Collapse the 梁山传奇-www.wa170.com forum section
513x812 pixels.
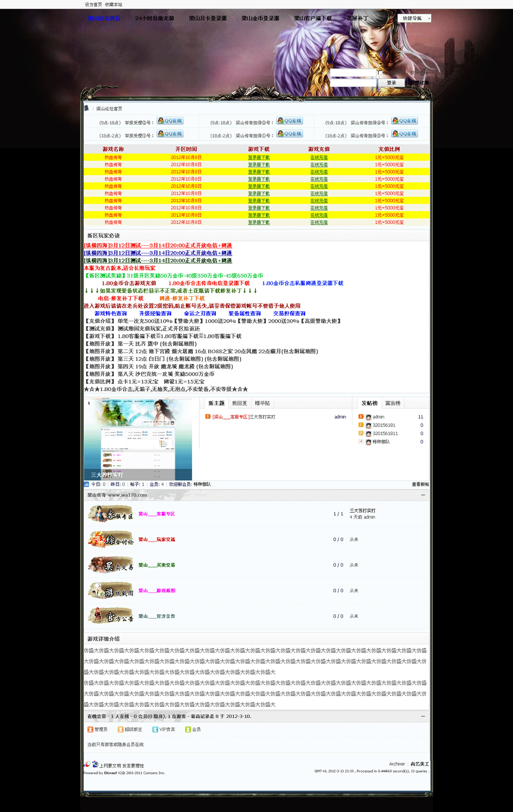tap(423, 495)
